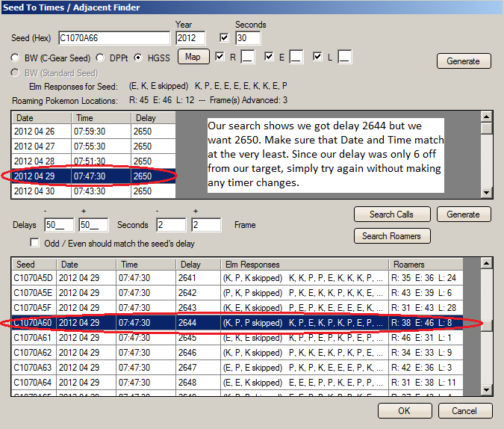This screenshot has height=429, width=504.
Task: Focus the E location input field
Action: pos(296,57)
